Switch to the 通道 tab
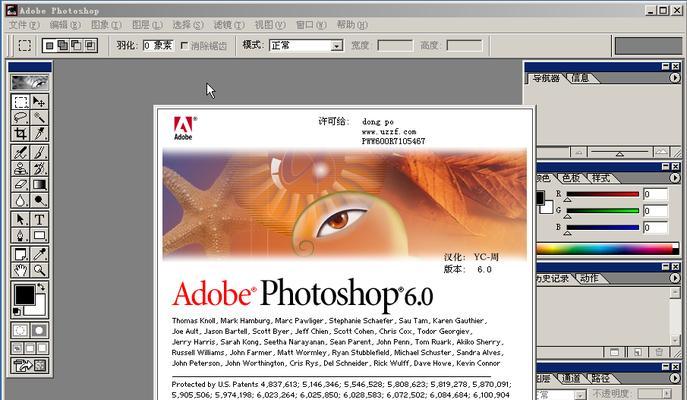This screenshot has width=687, height=400. [571, 378]
